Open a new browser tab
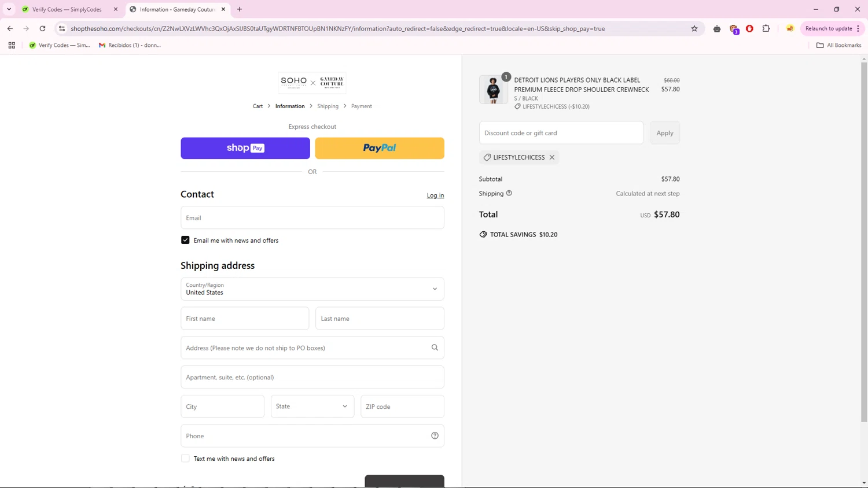Viewport: 868px width, 488px height. coord(240,9)
